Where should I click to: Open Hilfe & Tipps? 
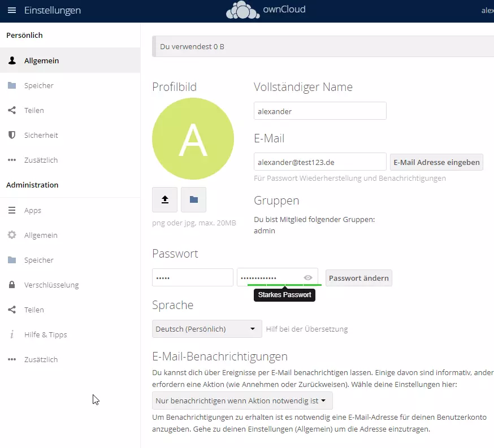click(x=46, y=334)
